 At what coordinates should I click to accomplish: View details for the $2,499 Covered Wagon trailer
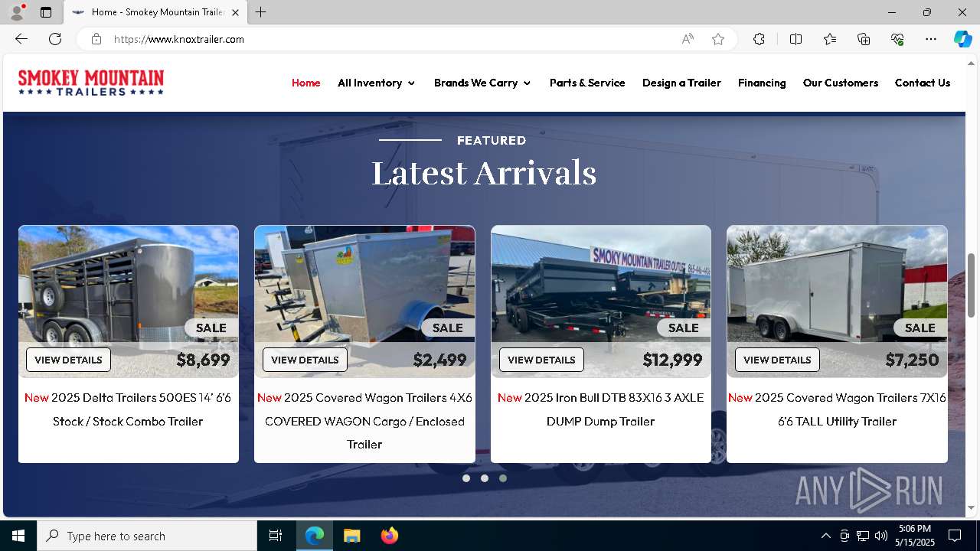(305, 360)
